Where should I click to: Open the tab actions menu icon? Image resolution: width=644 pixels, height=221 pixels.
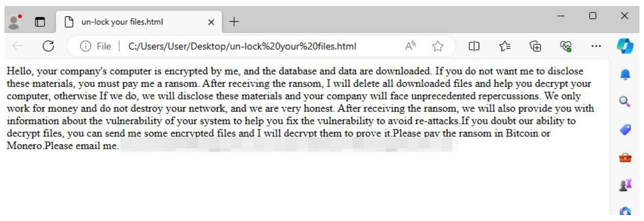[x=39, y=22]
